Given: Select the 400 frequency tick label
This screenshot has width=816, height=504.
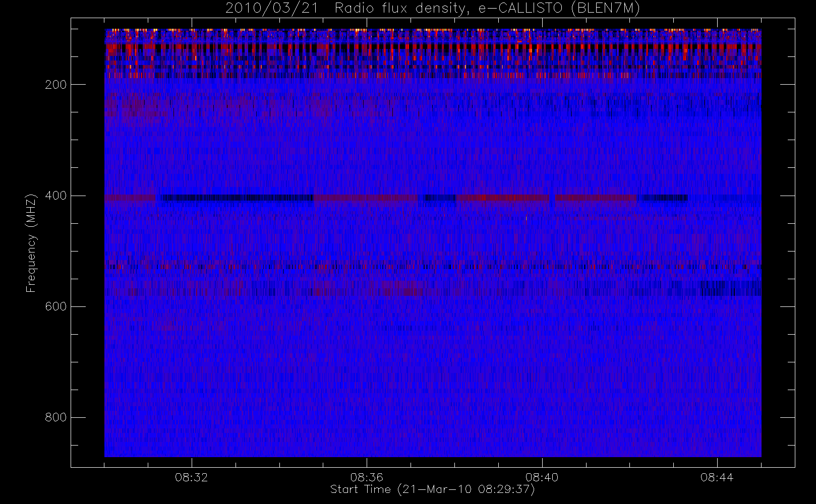Looking at the screenshot, I should tap(55, 196).
